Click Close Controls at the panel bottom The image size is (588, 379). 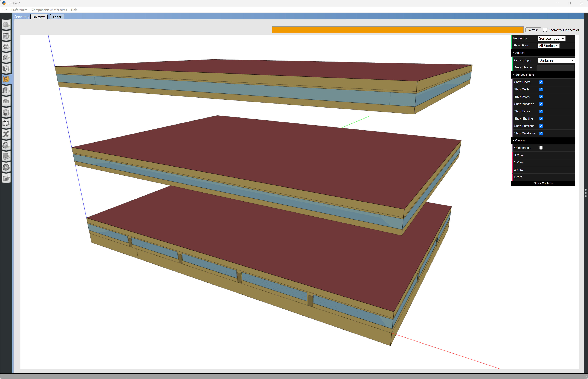coord(543,183)
